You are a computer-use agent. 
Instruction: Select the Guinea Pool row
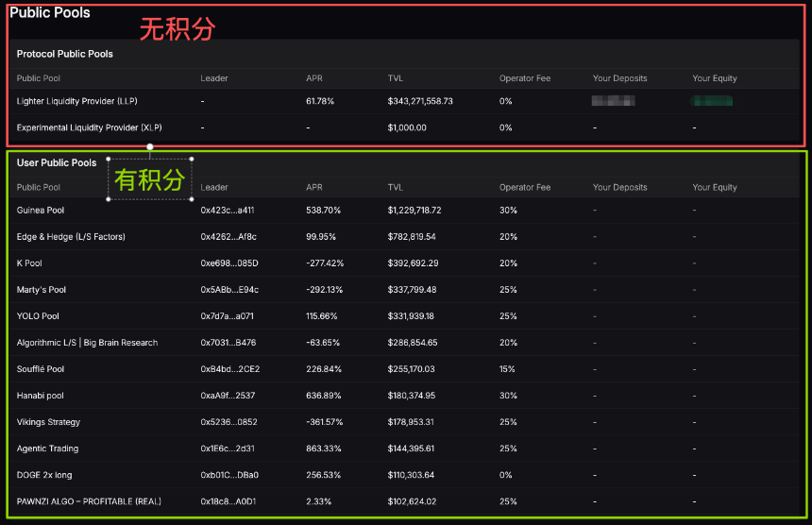[41, 211]
